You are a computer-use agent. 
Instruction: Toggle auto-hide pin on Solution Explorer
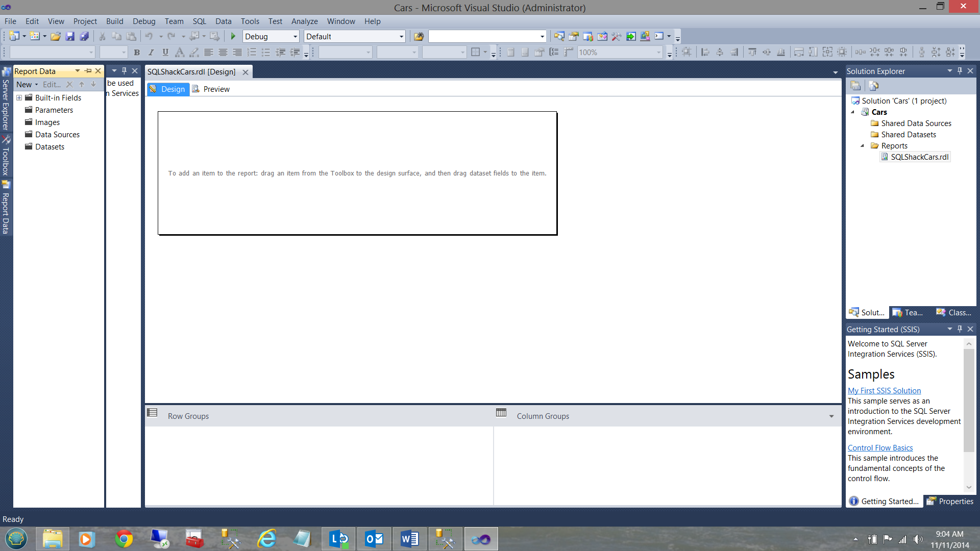(960, 71)
